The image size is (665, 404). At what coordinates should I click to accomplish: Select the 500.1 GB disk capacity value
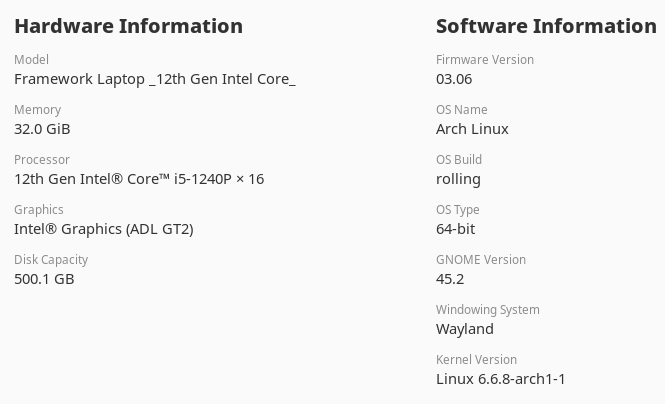coord(44,279)
